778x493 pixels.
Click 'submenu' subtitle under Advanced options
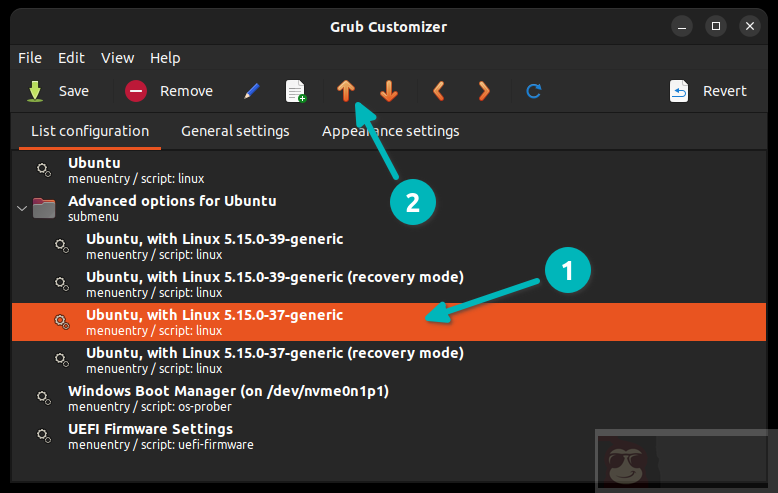click(93, 217)
